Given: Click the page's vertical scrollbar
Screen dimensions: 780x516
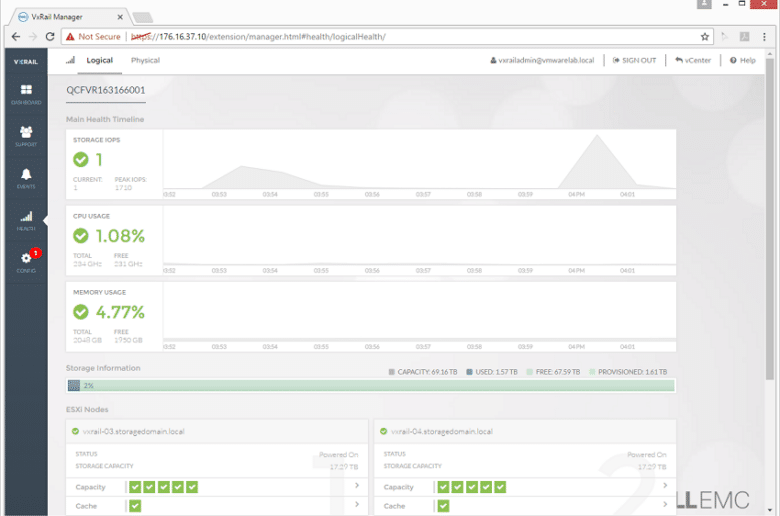Looking at the screenshot, I should (770, 219).
